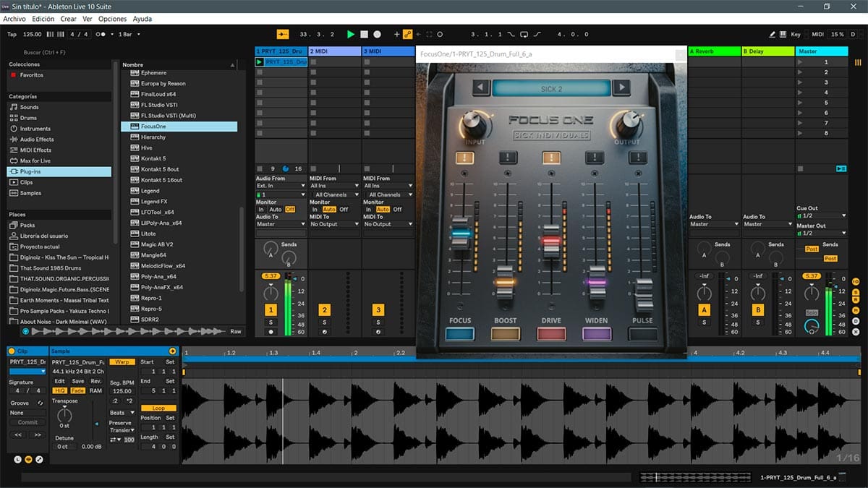Open track 1 Audio To Master dropdown
Image resolution: width=868 pixels, height=488 pixels.
[x=281, y=224]
